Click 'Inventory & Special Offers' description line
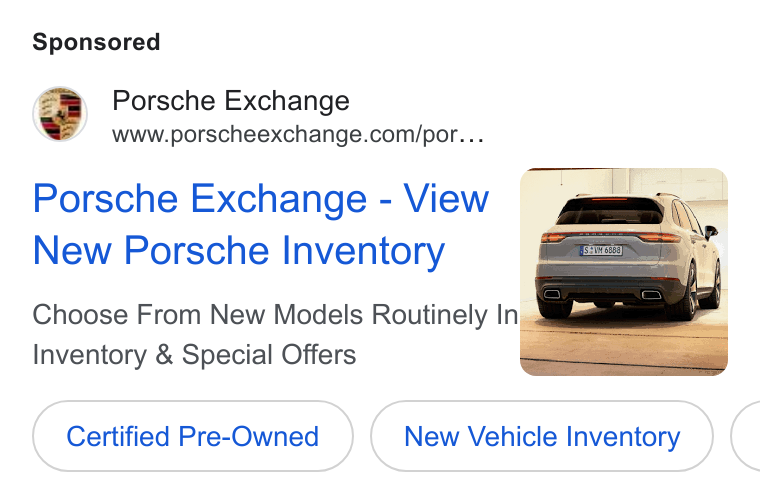 (x=194, y=355)
